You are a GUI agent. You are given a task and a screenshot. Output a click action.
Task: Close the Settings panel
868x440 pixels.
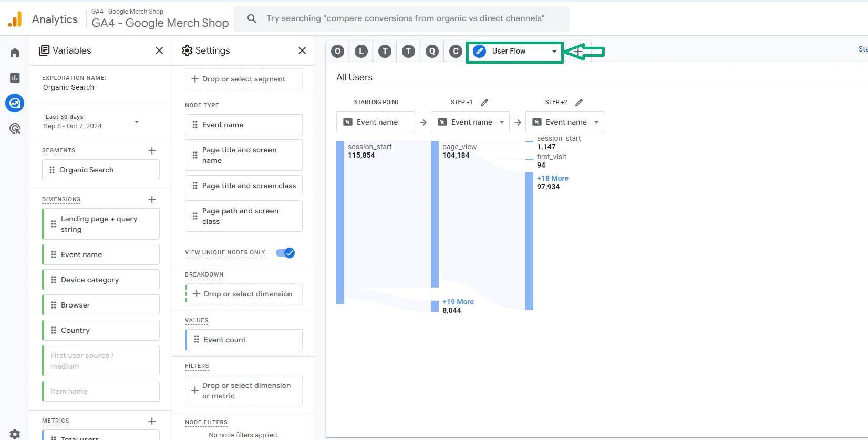pyautogui.click(x=302, y=50)
